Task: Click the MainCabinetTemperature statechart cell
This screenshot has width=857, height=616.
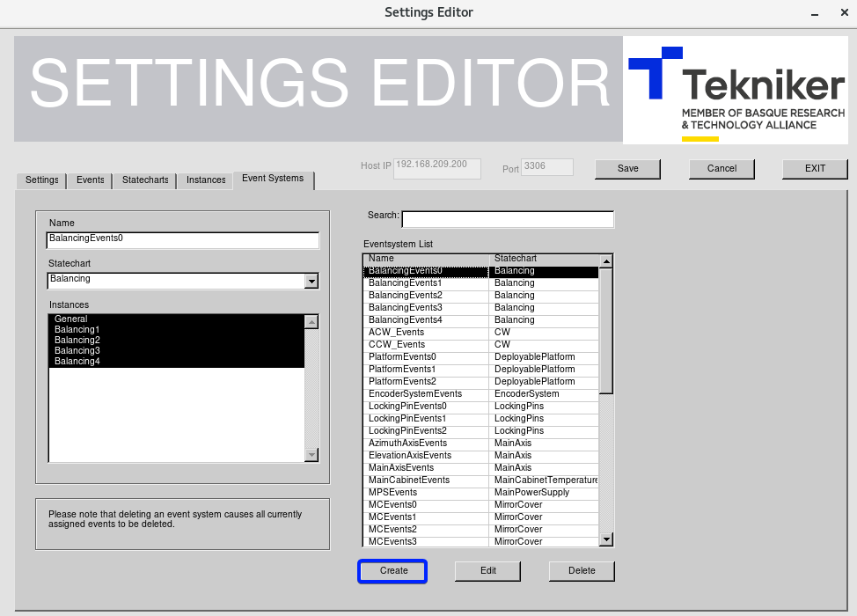Action: point(544,480)
